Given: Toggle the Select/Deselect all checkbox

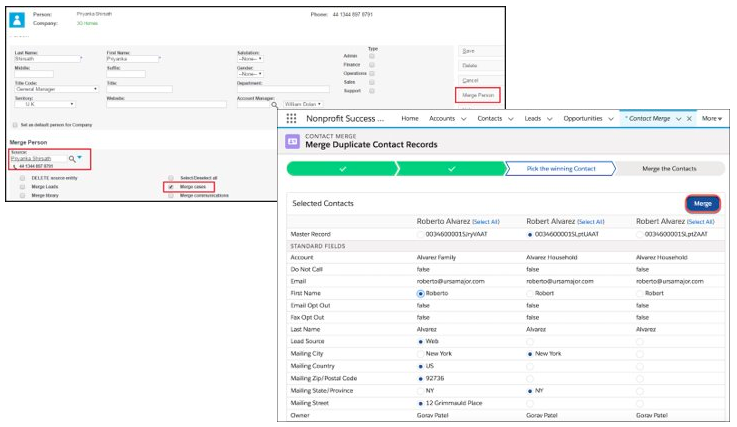Looking at the screenshot, I should tap(171, 178).
